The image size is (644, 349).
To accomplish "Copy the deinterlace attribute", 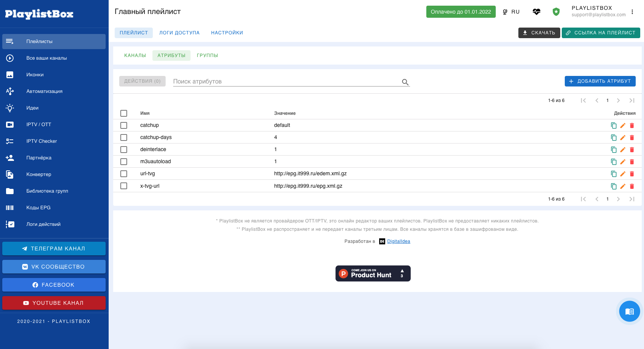I will 614,150.
